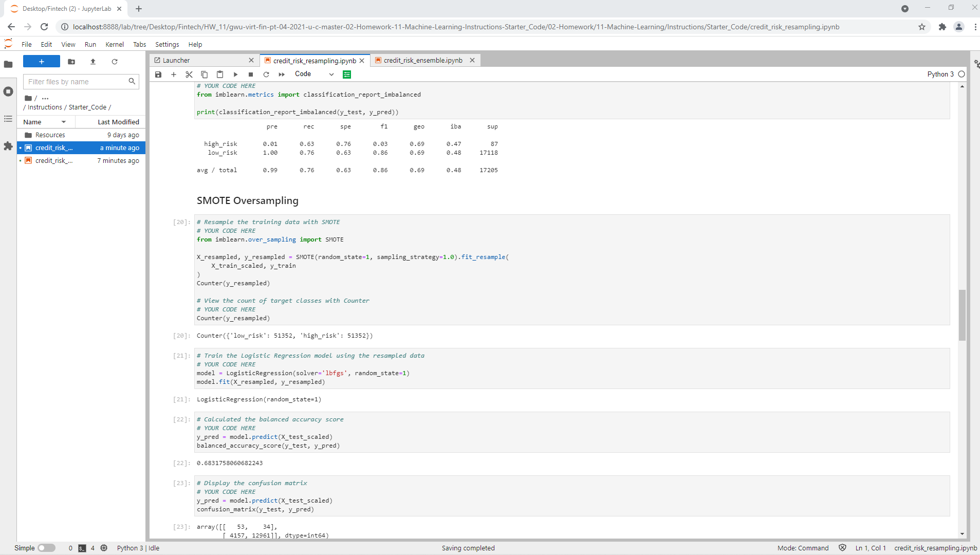Open running terminals and kernels panel

(x=8, y=91)
